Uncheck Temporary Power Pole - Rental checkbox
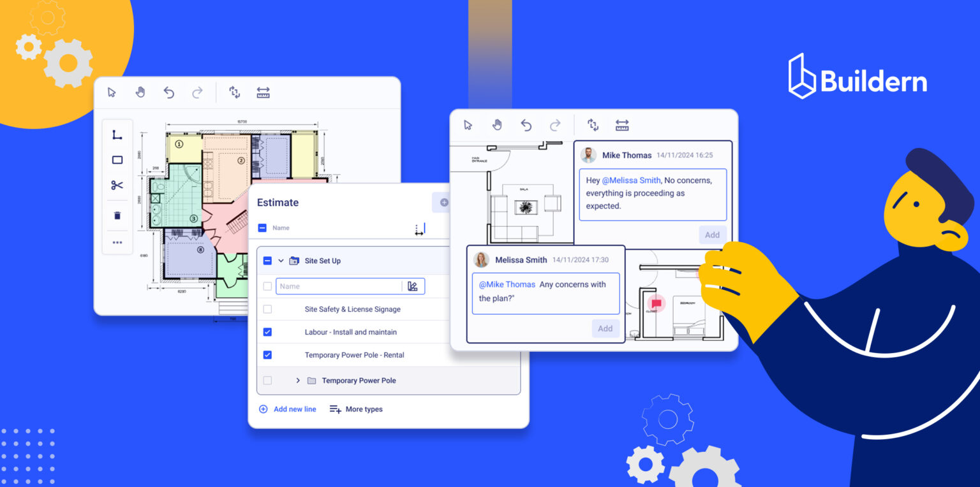 pos(267,355)
